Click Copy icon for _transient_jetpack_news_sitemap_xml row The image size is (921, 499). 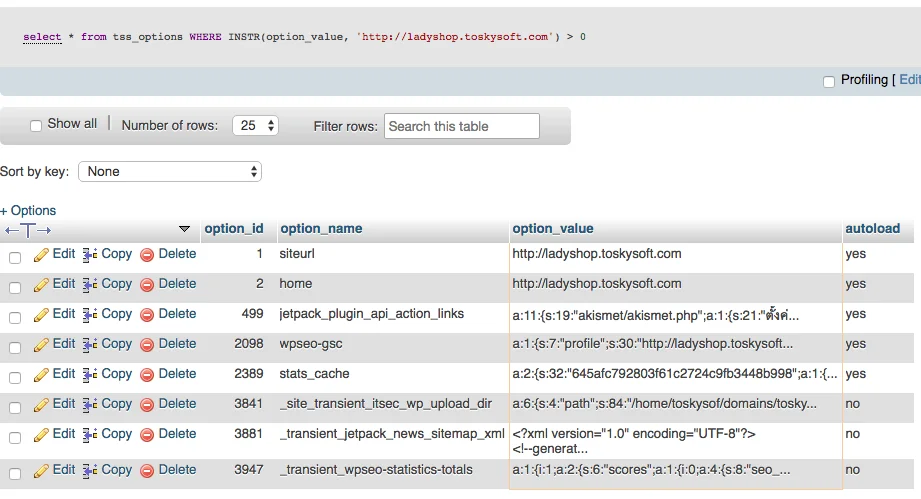[x=89, y=434]
